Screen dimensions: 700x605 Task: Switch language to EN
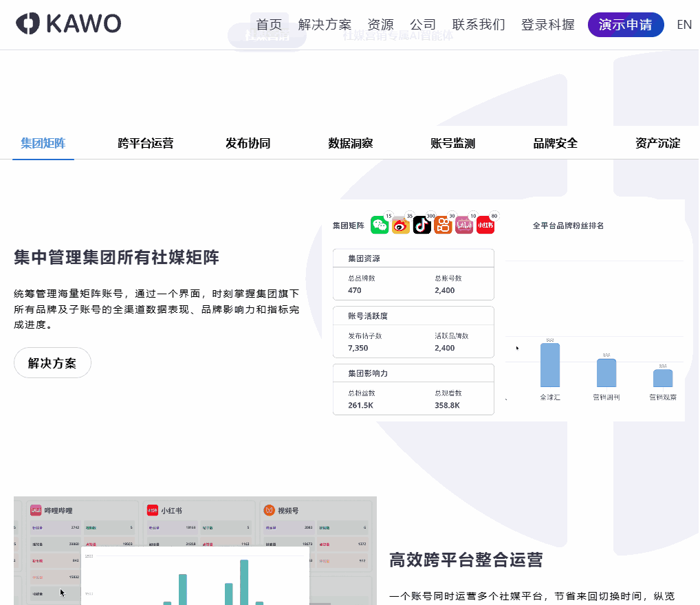click(x=684, y=25)
